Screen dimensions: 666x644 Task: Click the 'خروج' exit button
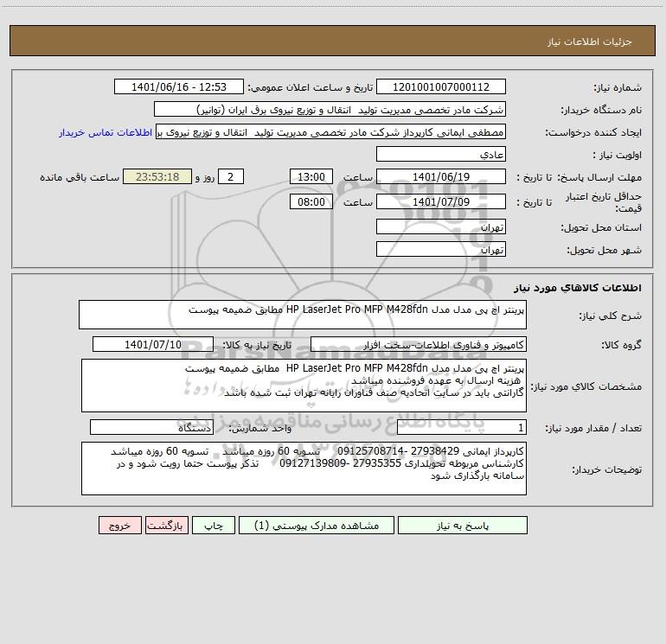(119, 526)
